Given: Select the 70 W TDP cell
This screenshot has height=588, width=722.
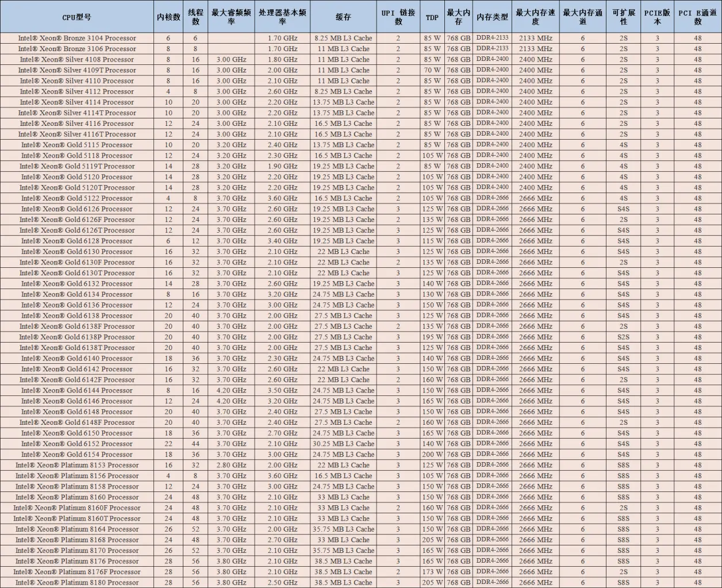Looking at the screenshot, I should (432, 70).
